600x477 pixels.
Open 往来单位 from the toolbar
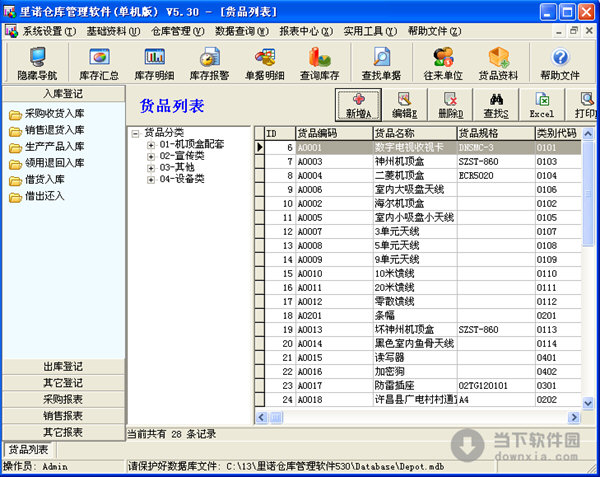tap(442, 64)
